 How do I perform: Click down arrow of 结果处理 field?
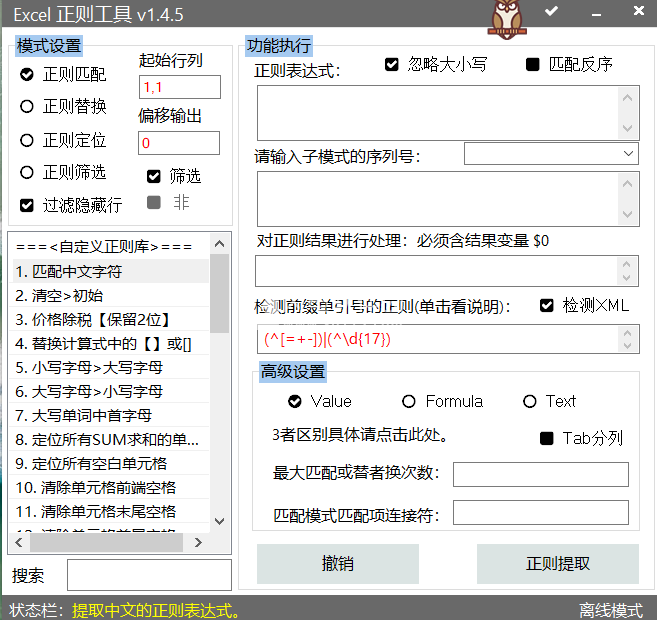[627, 278]
